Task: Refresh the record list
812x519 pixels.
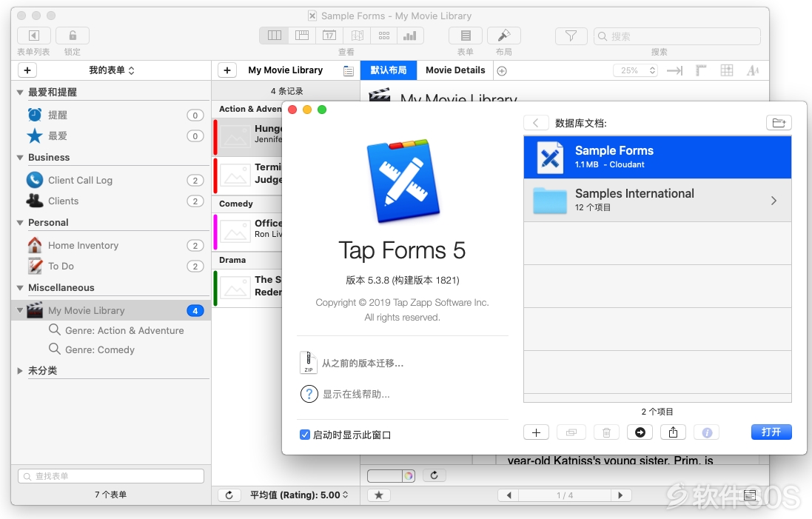Action: click(229, 495)
